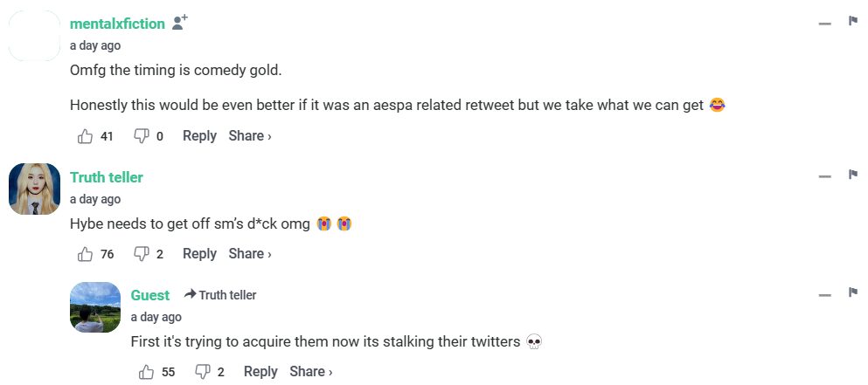Collapse Truth teller's comment thread

[824, 176]
